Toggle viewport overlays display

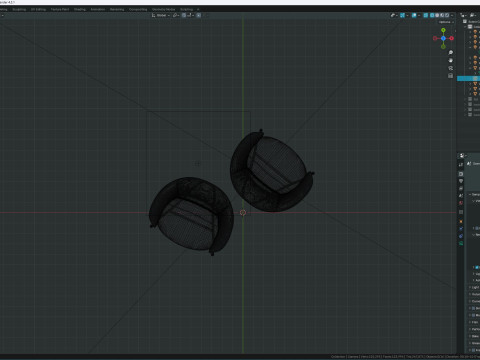[x=414, y=15]
